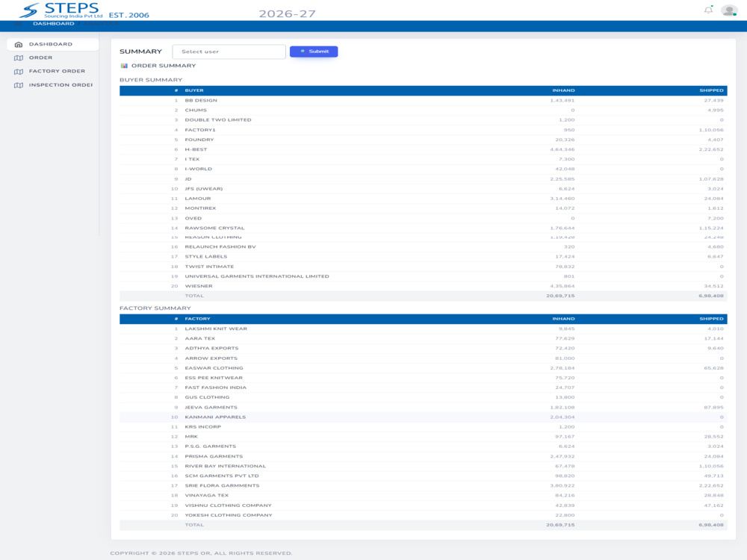Screen dimensions: 747x560
Task: Open Inspection Order in the sidebar
Action: click(x=53, y=85)
